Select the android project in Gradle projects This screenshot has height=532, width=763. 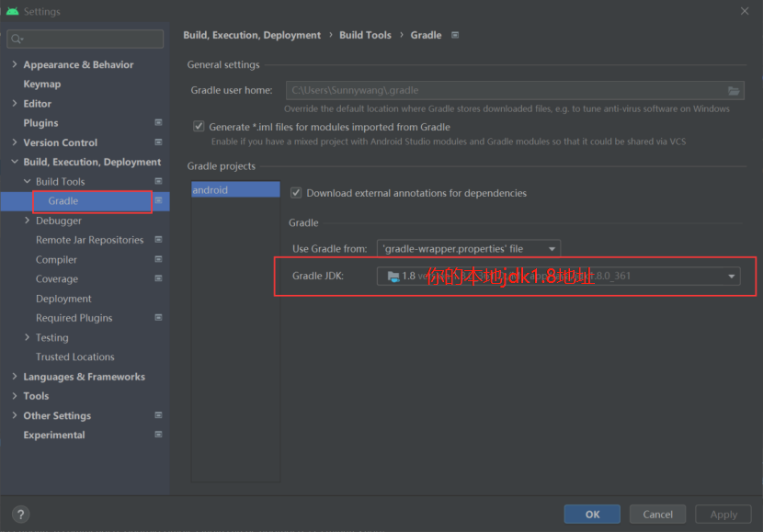(x=234, y=188)
